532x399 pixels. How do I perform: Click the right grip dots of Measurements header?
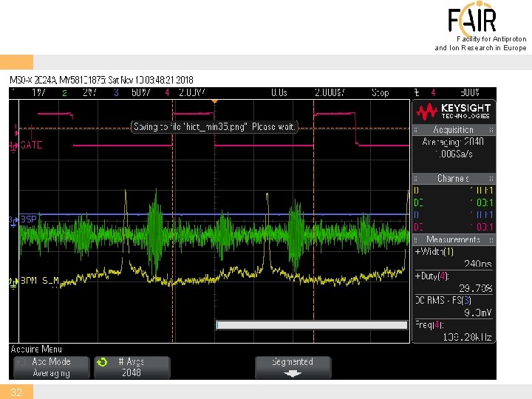click(x=491, y=240)
